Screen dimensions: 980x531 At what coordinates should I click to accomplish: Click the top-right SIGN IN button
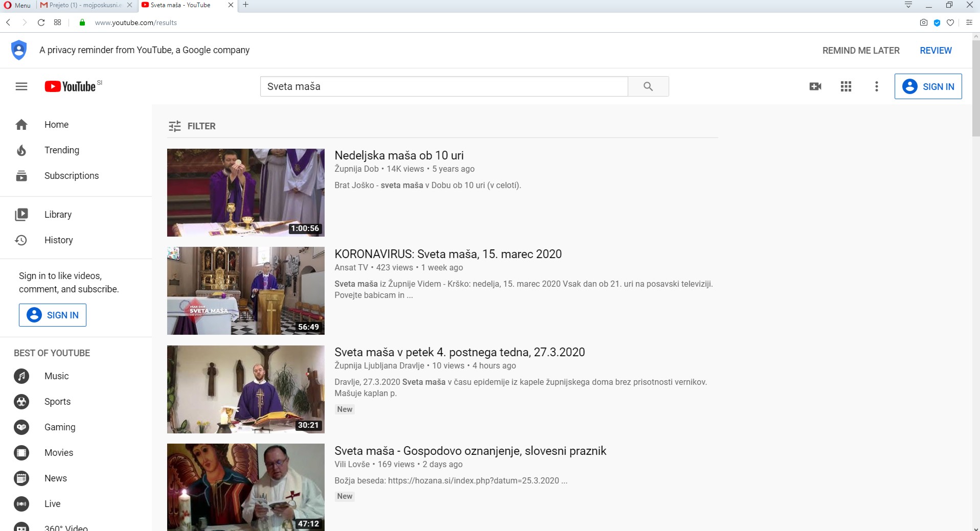(x=928, y=86)
